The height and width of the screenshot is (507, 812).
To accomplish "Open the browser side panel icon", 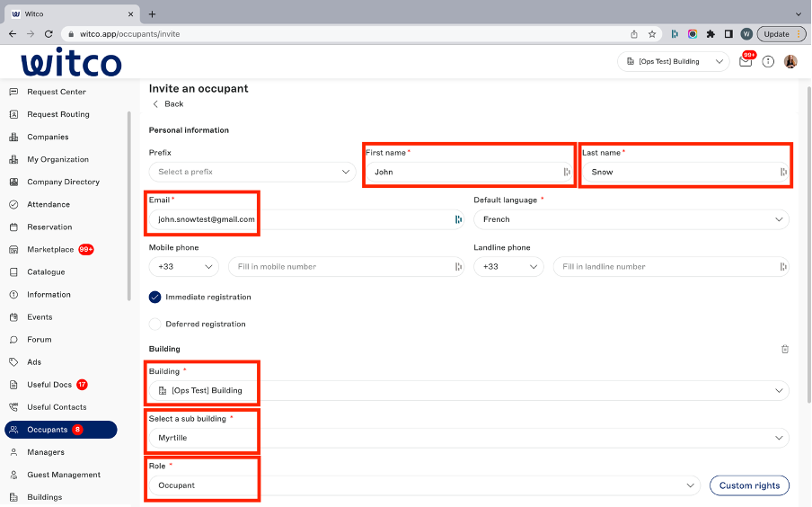I will pyautogui.click(x=728, y=34).
